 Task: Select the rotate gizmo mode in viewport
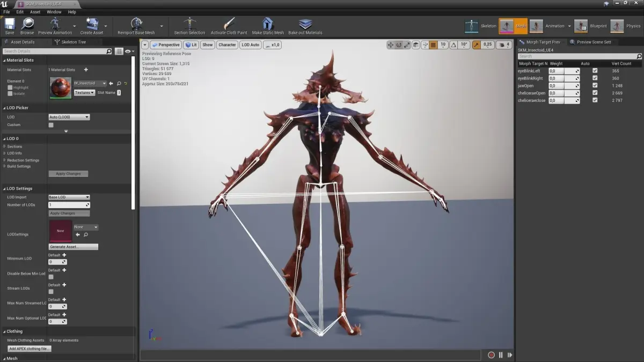(399, 45)
